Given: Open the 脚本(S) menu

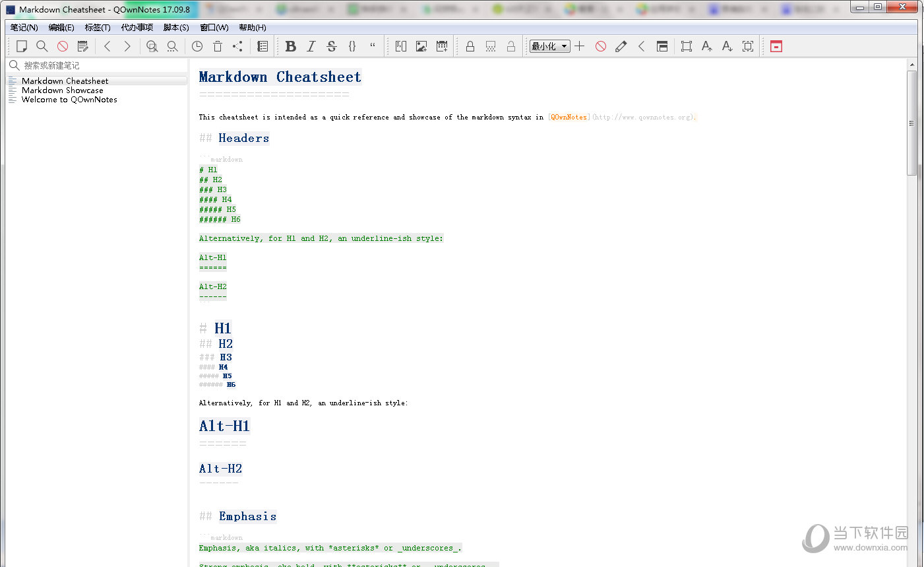Looking at the screenshot, I should [x=176, y=27].
